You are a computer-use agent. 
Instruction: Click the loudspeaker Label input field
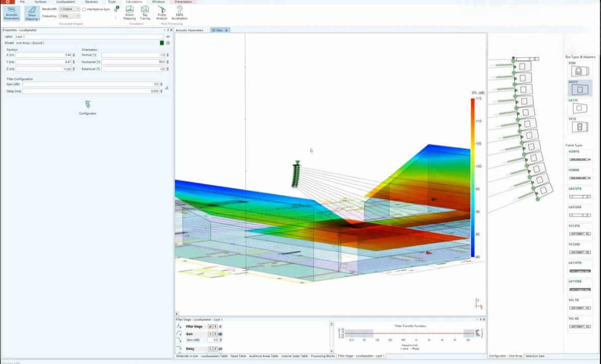coord(89,37)
